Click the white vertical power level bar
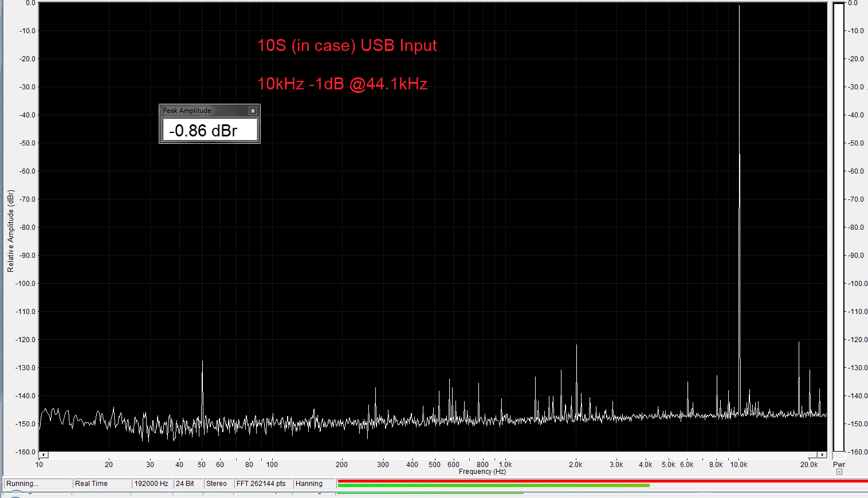868x498 pixels. pyautogui.click(x=839, y=227)
